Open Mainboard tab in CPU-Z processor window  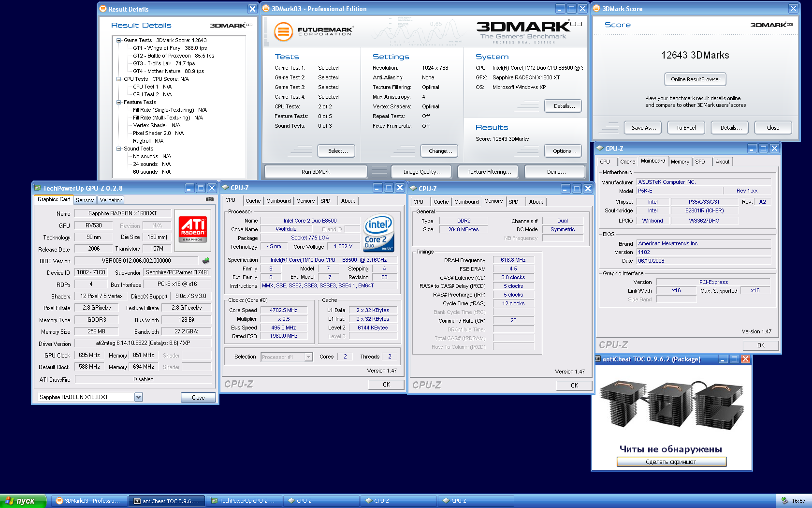tap(278, 201)
